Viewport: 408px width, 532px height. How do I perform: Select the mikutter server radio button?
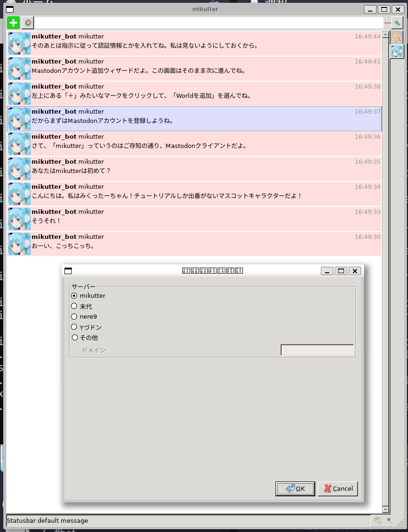(74, 295)
